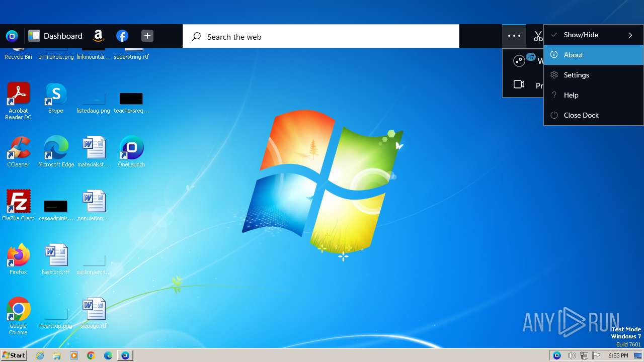Open Settings from the dock menu
This screenshot has width=644, height=362.
[594, 75]
